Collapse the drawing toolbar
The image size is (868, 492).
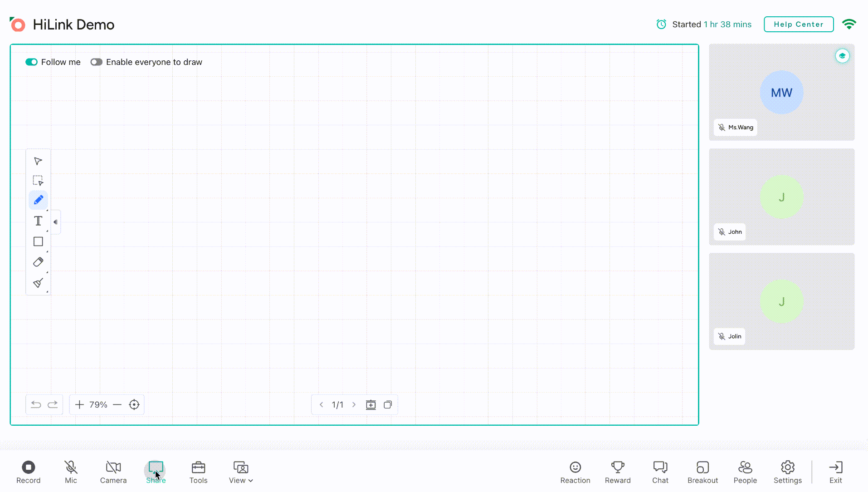[55, 222]
